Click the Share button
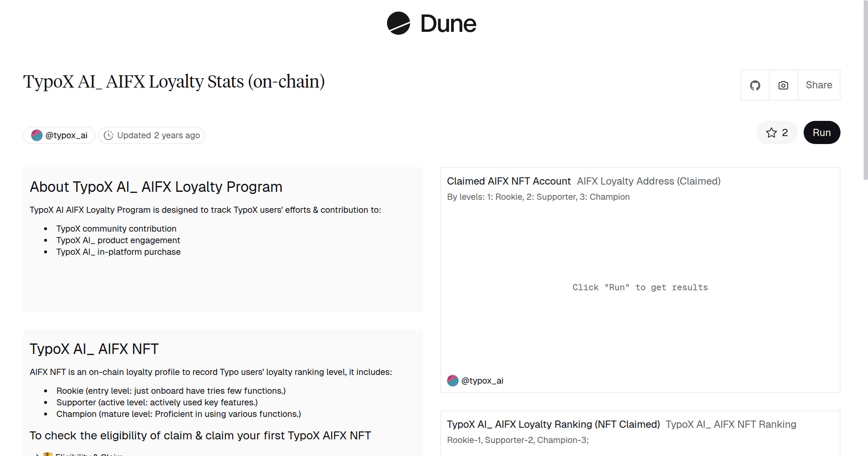The height and width of the screenshot is (456, 868). coord(819,85)
